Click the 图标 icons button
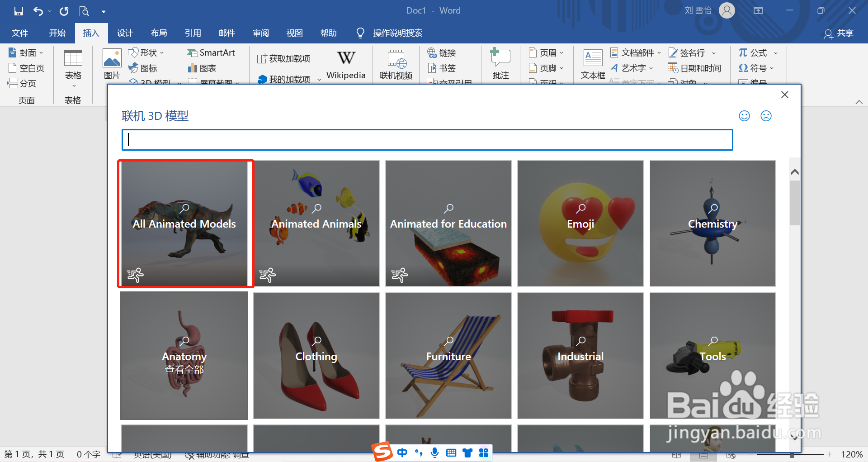868x462 pixels. pyautogui.click(x=143, y=68)
